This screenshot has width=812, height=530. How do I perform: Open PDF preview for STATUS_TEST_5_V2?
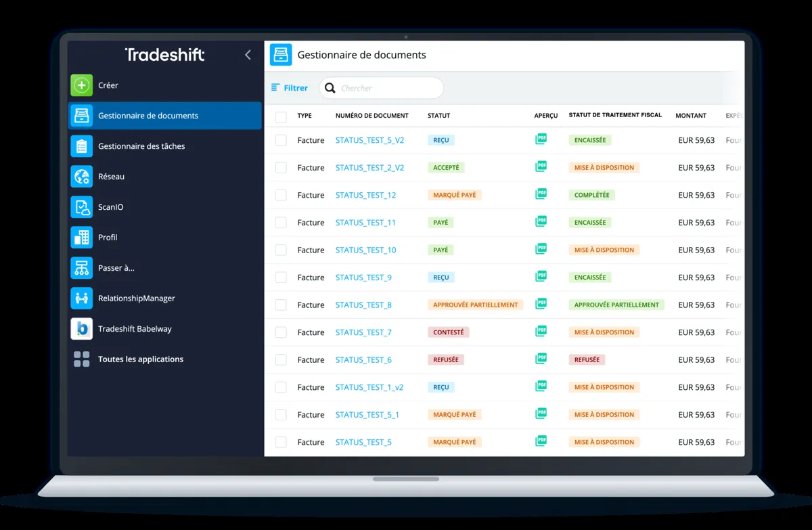(541, 139)
